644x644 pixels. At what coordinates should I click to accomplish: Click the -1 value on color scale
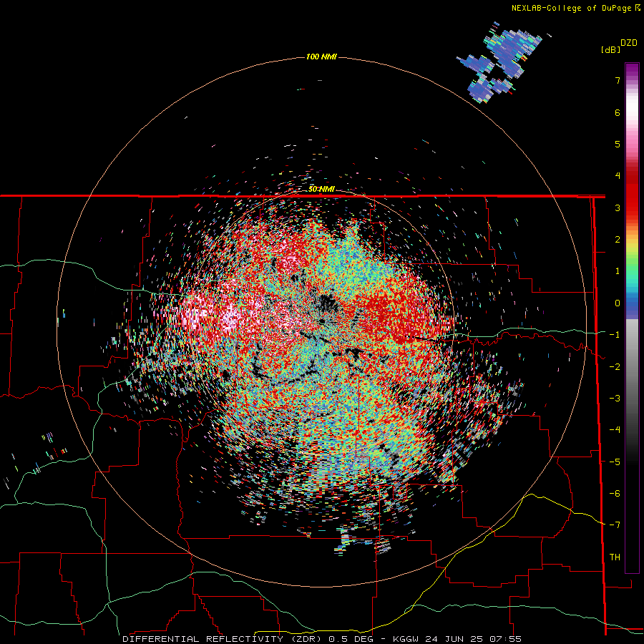(615, 335)
